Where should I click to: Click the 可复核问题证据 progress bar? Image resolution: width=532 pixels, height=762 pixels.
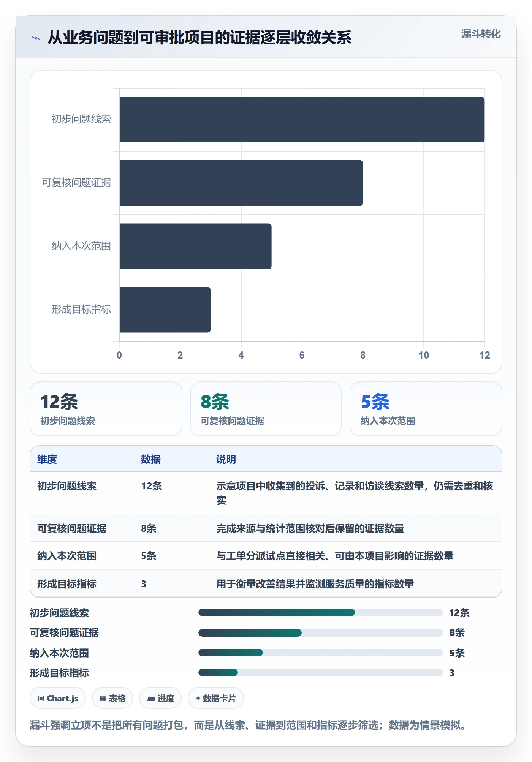tap(320, 632)
